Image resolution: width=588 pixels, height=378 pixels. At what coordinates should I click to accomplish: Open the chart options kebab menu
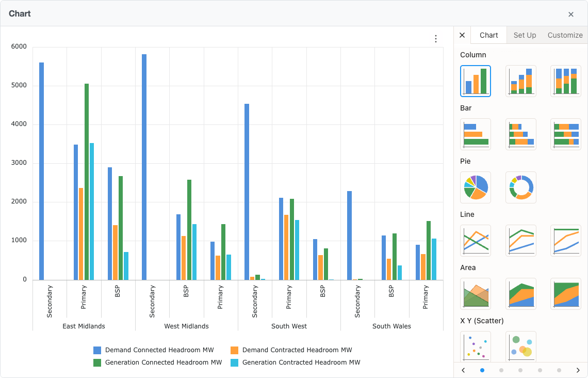[x=436, y=38]
